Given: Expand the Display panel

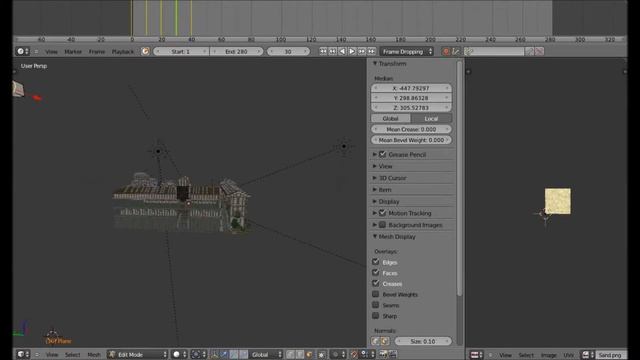Looking at the screenshot, I should coord(375,201).
